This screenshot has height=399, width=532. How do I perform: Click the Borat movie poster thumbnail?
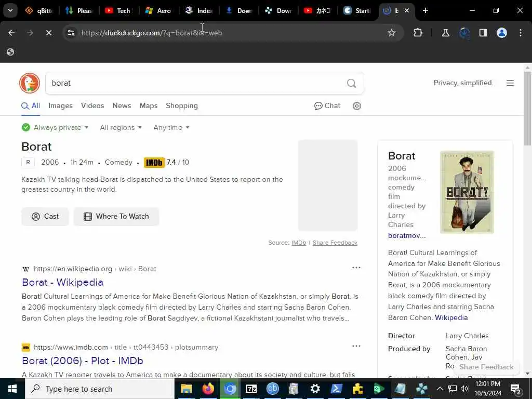(467, 192)
